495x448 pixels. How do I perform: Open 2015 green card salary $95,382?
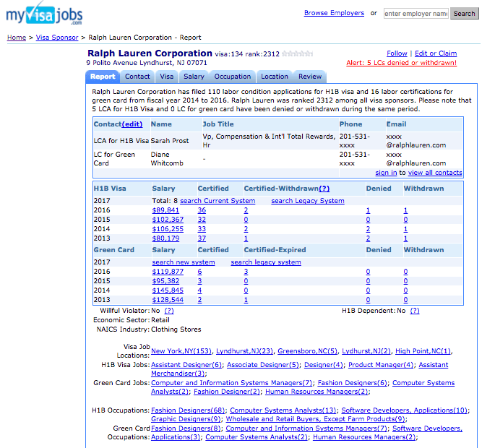click(165, 281)
